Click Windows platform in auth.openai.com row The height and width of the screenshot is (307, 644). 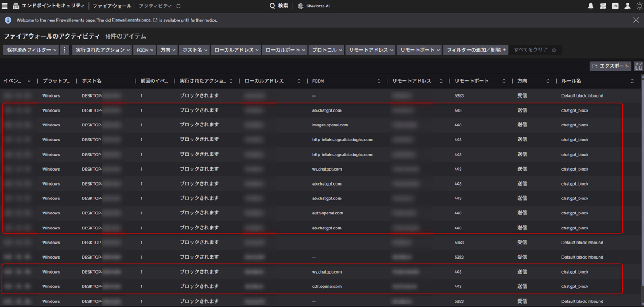click(51, 213)
